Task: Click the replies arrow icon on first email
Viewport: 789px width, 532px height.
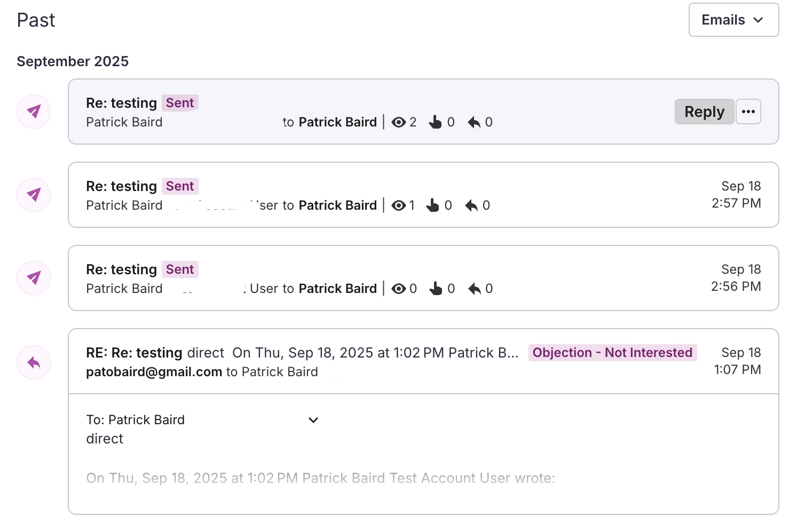Action: (x=474, y=122)
